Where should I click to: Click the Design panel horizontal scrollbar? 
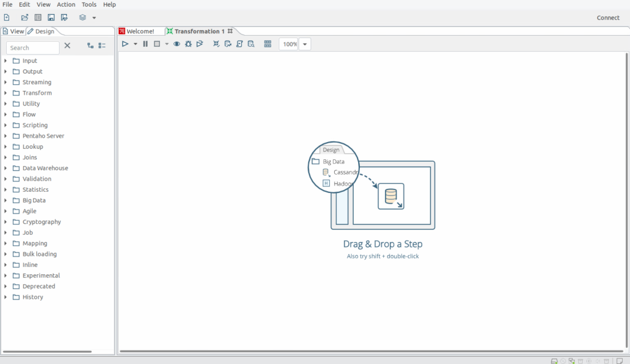47,352
